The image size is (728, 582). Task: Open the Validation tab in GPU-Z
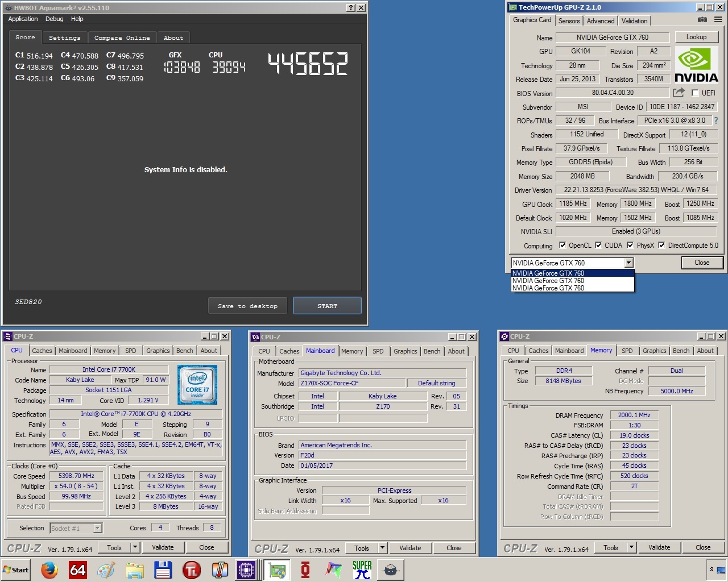pos(634,21)
